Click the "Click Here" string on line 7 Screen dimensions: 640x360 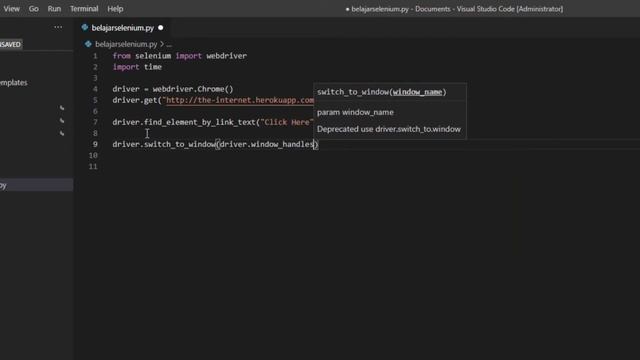point(287,122)
